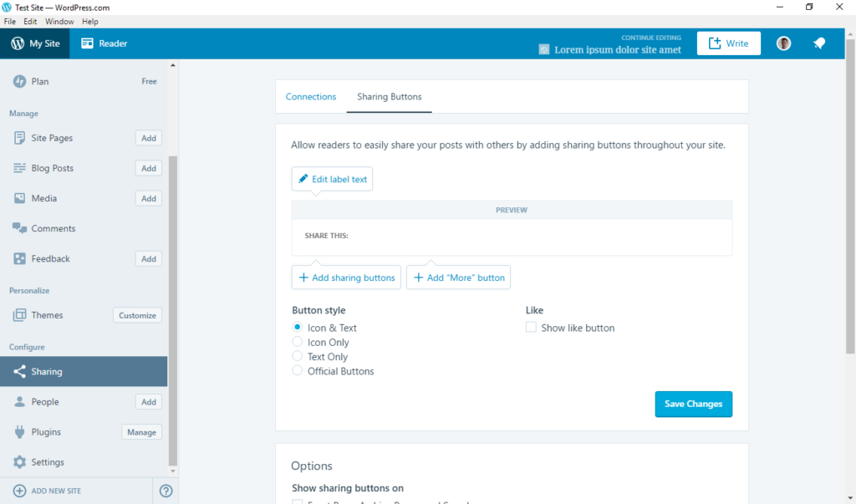Click the Settings gear icon

click(x=18, y=461)
